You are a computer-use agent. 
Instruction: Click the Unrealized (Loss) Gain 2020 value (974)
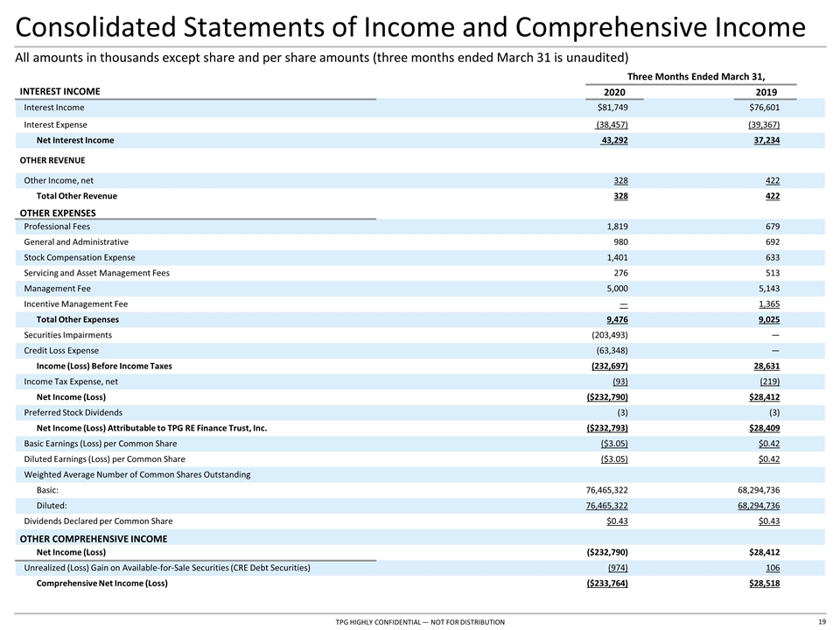pos(618,569)
